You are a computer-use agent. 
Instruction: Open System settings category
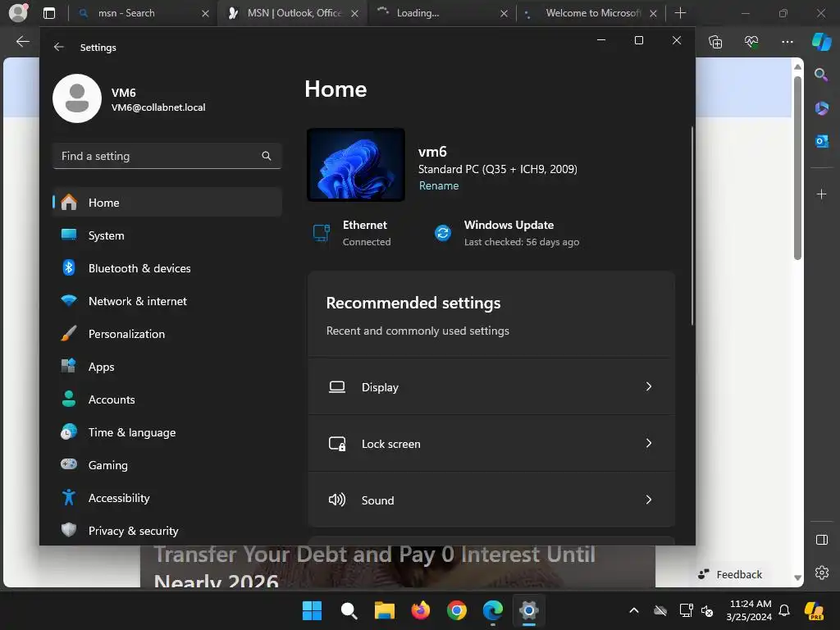pyautogui.click(x=167, y=235)
